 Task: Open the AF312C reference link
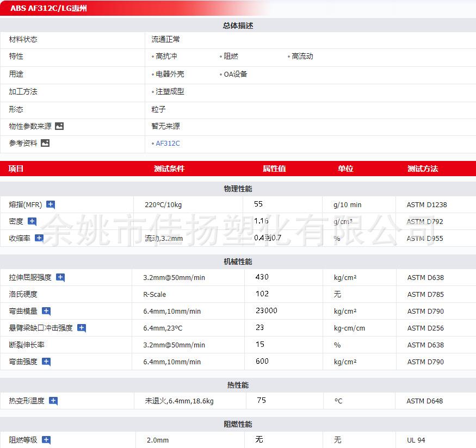point(168,144)
